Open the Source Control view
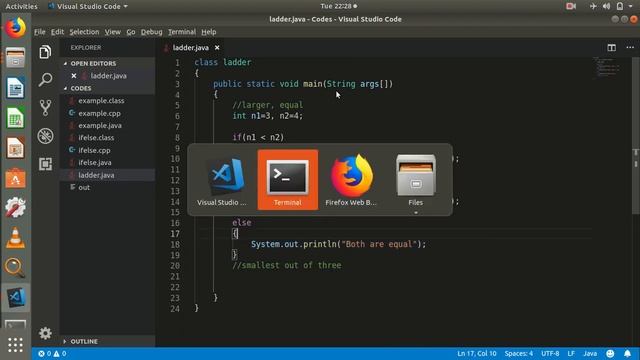Image resolution: width=640 pixels, height=360 pixels. pos(45,108)
